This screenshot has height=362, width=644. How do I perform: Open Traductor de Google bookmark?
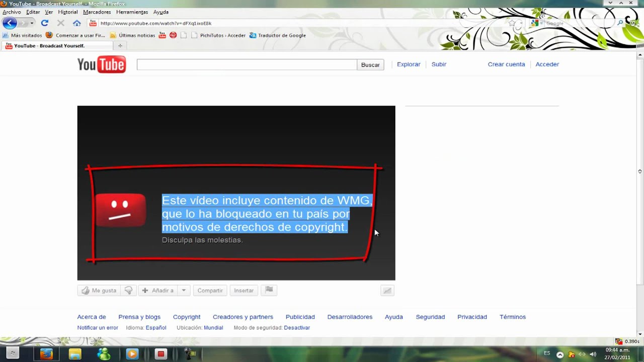(x=278, y=36)
